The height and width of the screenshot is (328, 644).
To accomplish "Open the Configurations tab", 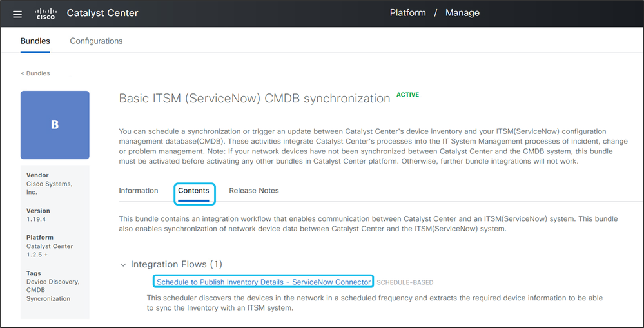I will [96, 41].
